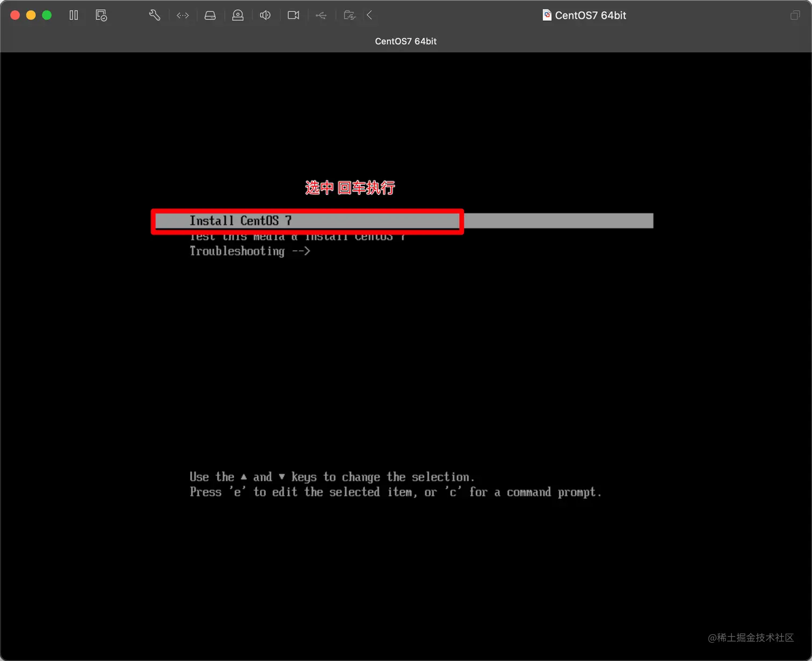The width and height of the screenshot is (812, 661).
Task: Click the yellow minimize window button
Action: (x=31, y=15)
